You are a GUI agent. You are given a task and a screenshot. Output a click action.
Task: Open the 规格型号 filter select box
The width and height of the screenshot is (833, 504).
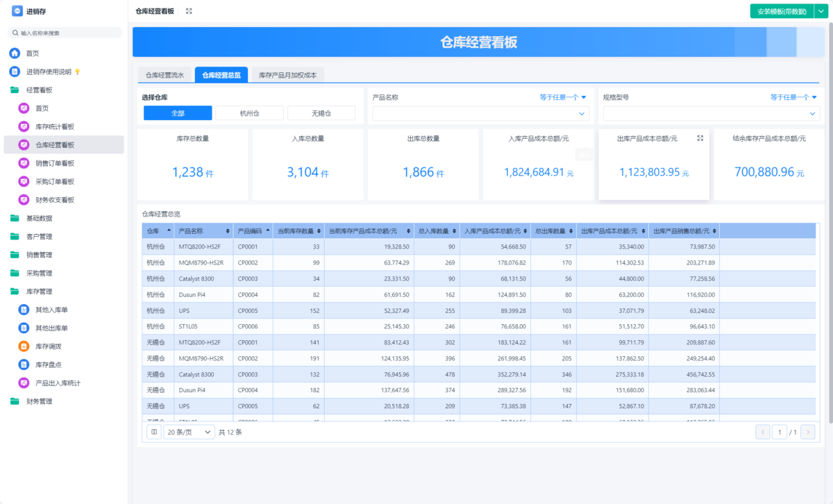click(712, 113)
